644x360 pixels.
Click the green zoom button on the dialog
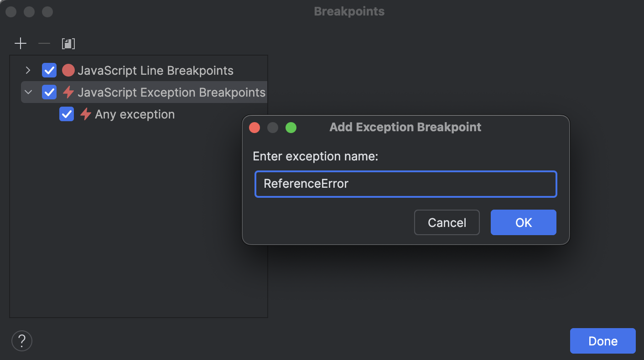tap(291, 128)
